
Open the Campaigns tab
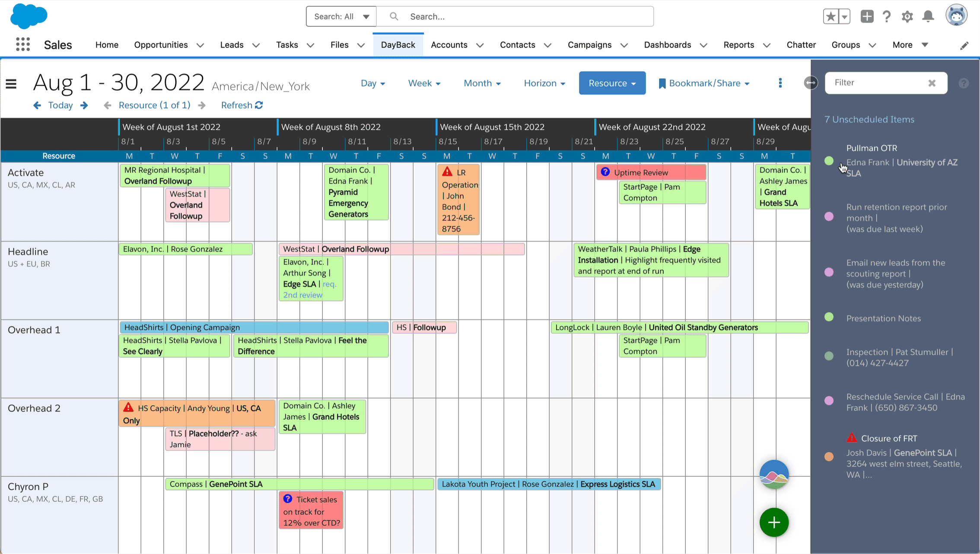click(x=589, y=45)
